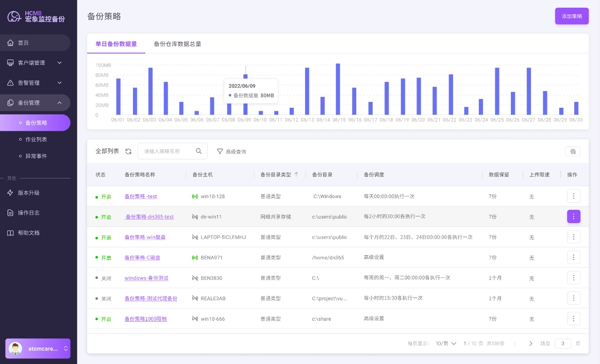This screenshot has width=600, height=364.
Task: Open the actions menu for 备份策略-C磁盘 row
Action: (573, 257)
